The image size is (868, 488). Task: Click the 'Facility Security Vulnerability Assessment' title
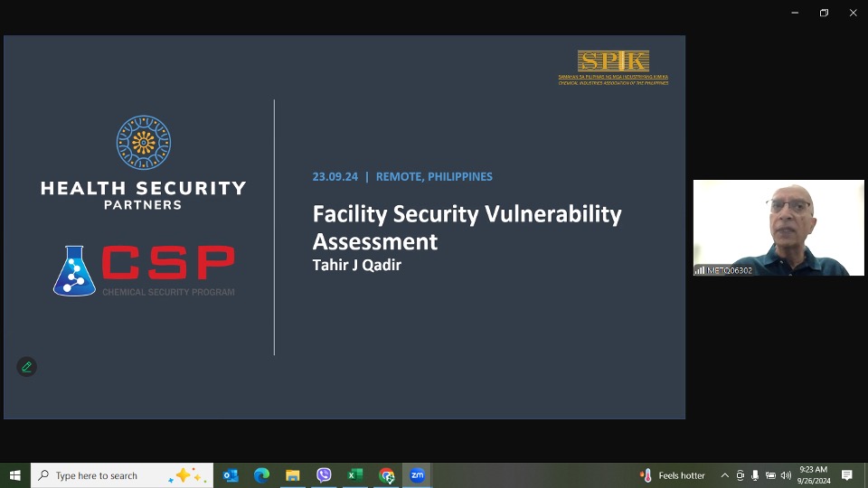(x=467, y=228)
